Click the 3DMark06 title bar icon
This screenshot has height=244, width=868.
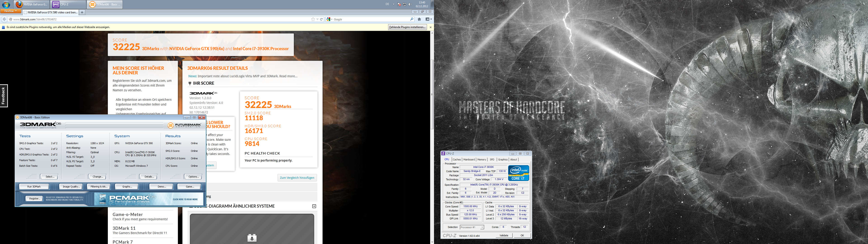pos(18,117)
